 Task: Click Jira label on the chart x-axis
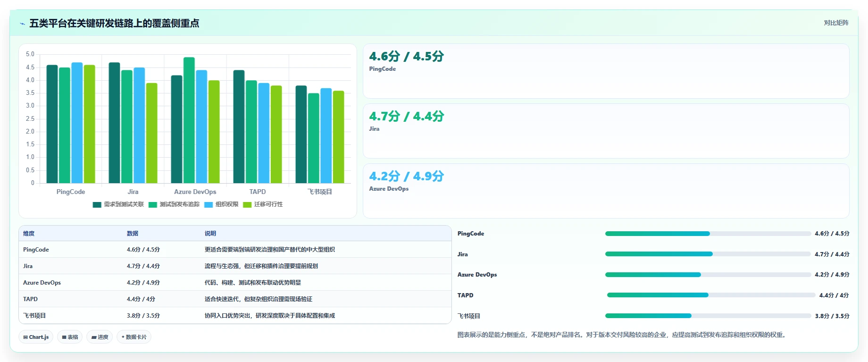coord(133,192)
